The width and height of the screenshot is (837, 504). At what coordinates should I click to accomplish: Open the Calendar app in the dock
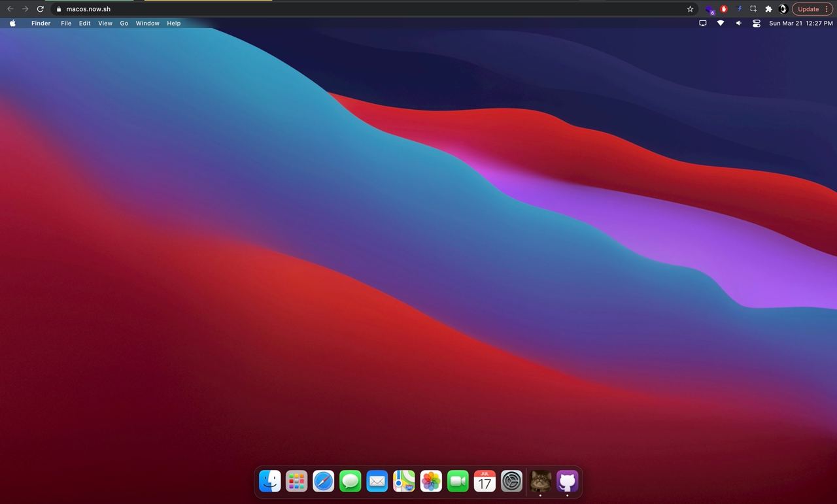click(485, 481)
